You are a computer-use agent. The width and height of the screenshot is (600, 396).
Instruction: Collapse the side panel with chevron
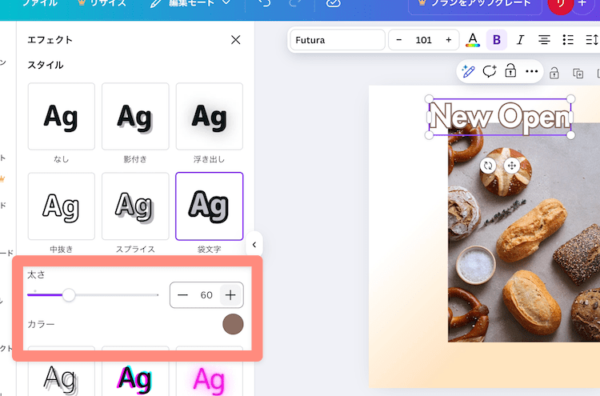click(x=254, y=244)
